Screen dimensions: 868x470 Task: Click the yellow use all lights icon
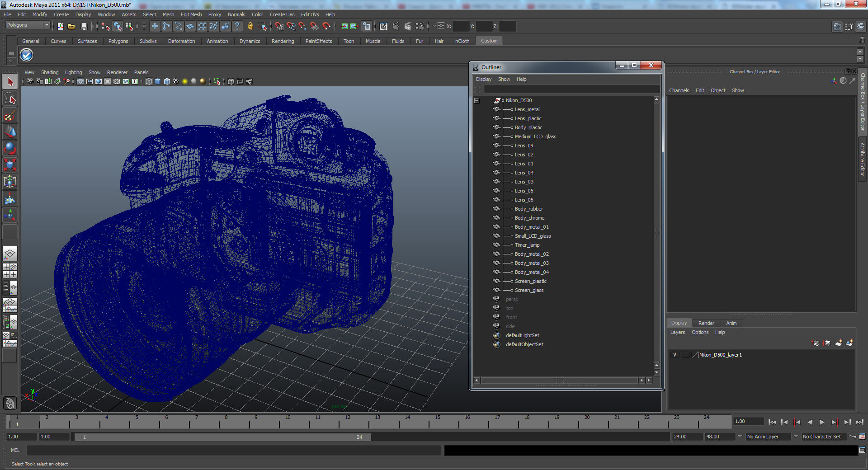(x=184, y=81)
